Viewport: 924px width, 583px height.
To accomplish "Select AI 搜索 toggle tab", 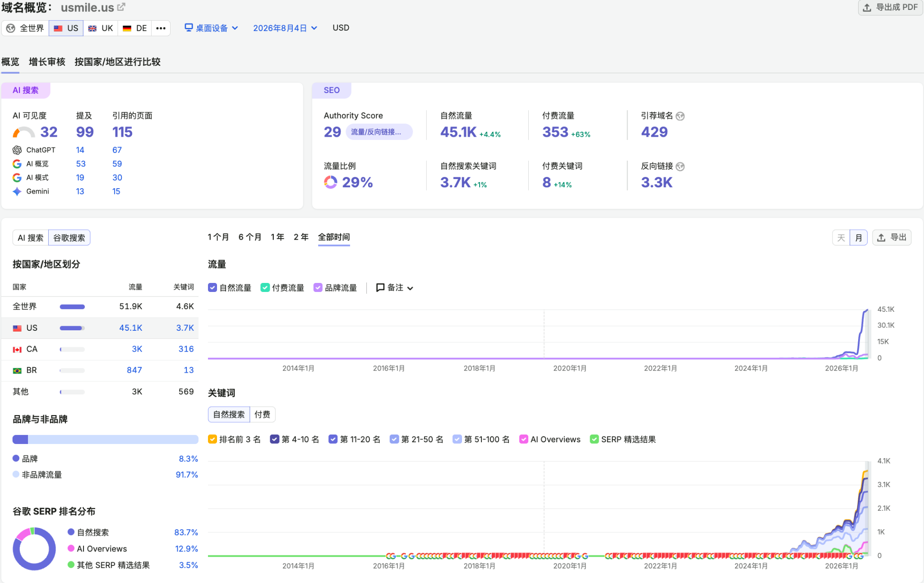I will coord(31,238).
